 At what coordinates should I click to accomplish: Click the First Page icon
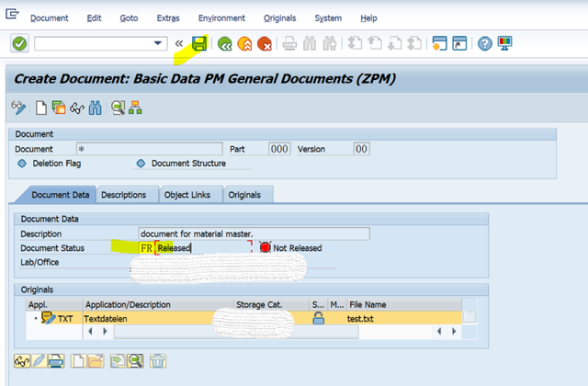[355, 43]
